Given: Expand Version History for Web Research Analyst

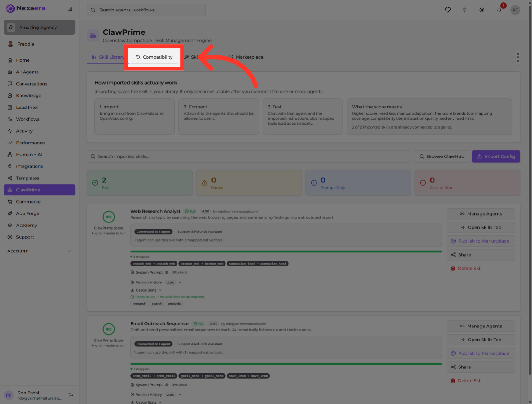Looking at the screenshot, I should 180,283.
